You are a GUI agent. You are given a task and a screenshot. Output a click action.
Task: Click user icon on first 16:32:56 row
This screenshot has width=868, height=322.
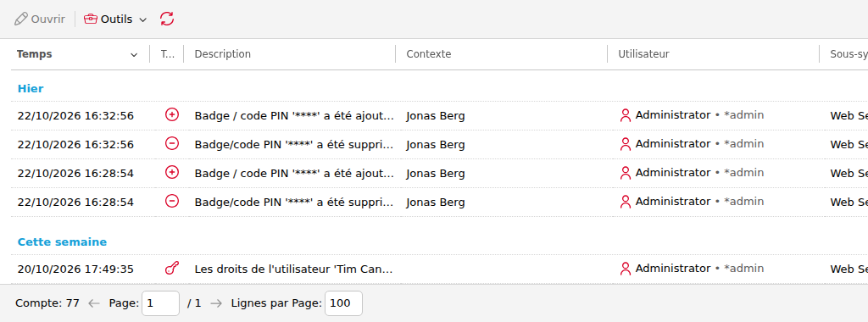coord(626,115)
